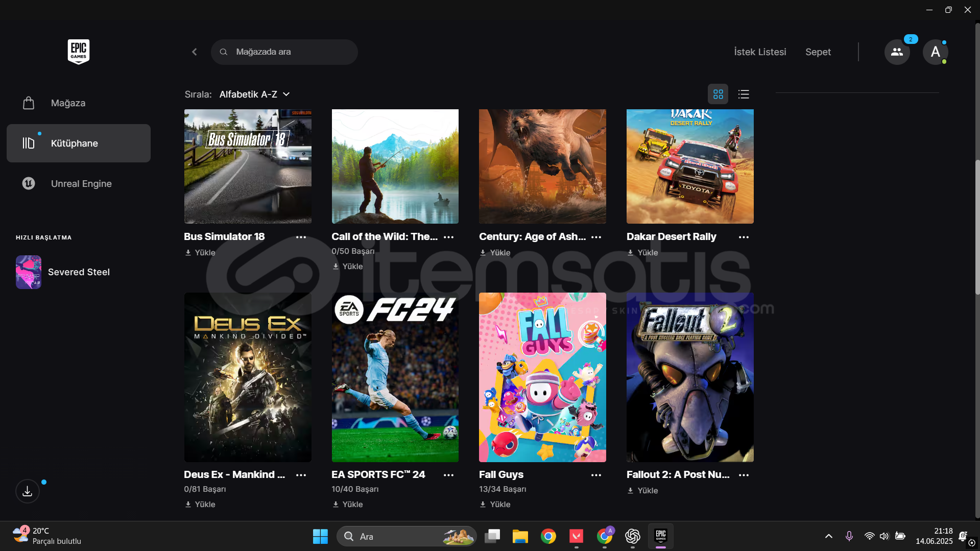
Task: Click the 10/40 Başarı achievements text
Action: coord(355,489)
